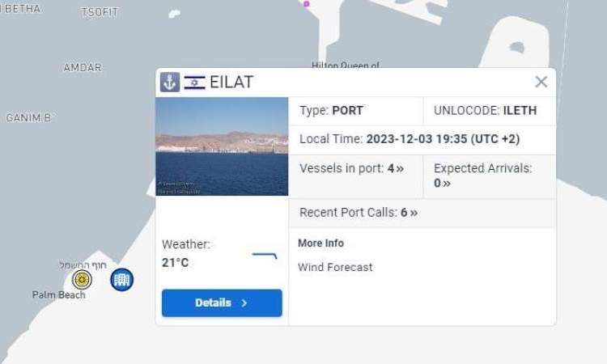Image resolution: width=607 pixels, height=364 pixels.
Task: Click the 21°C weather reading
Action: click(x=175, y=263)
